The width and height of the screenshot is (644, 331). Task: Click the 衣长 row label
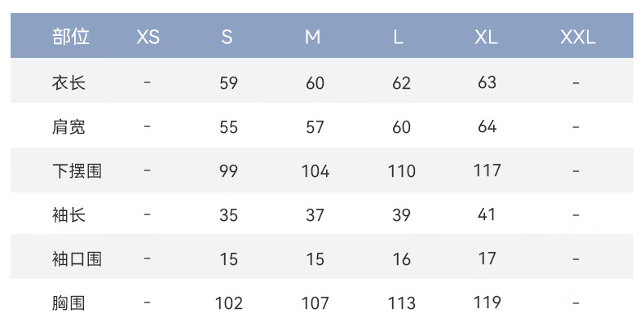(x=68, y=83)
